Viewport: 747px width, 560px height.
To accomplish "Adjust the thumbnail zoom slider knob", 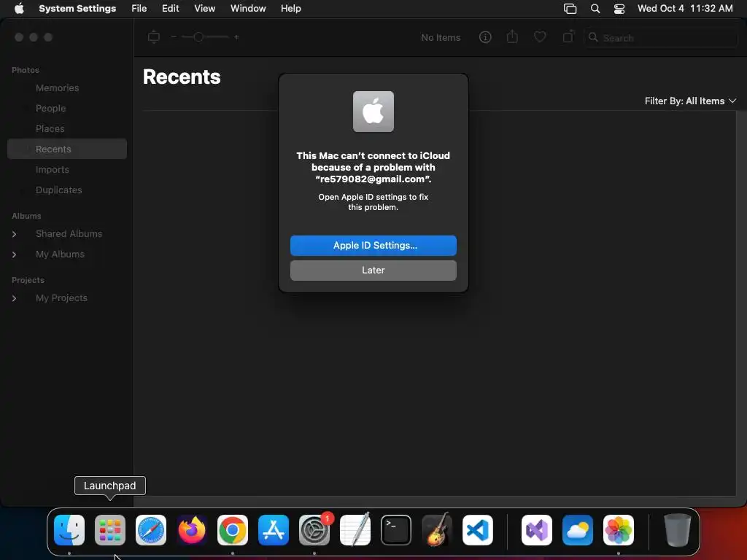I will [198, 37].
